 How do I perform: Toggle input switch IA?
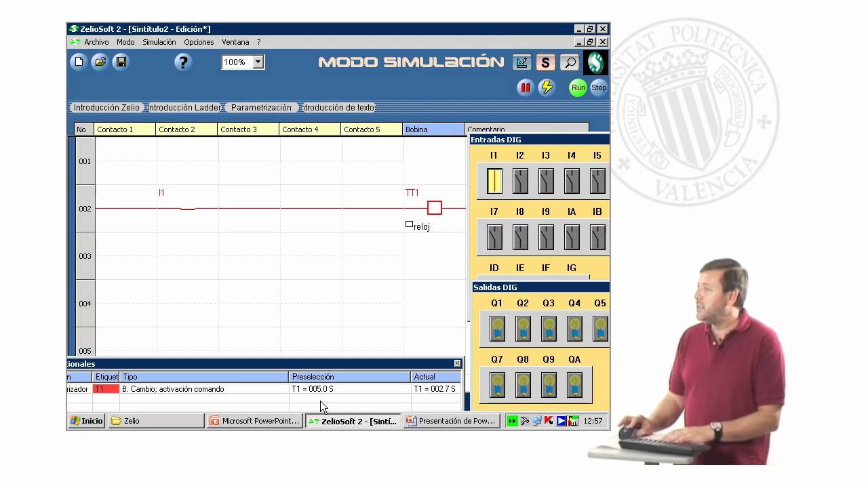572,237
